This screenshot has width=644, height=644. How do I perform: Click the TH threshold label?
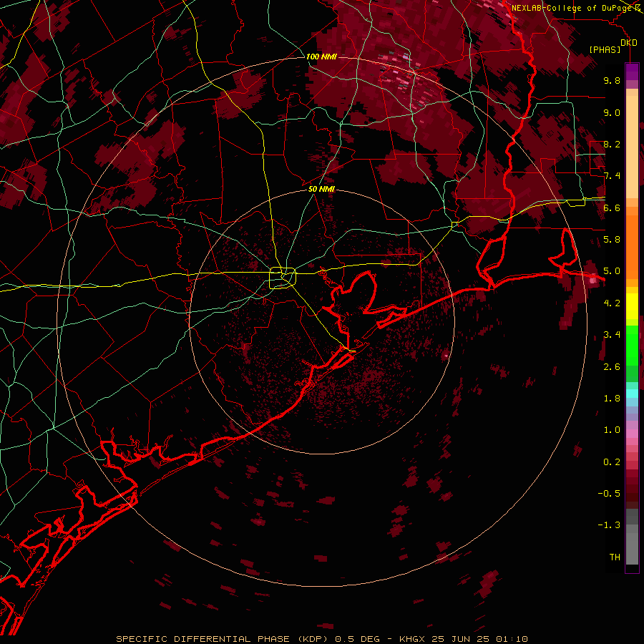click(615, 557)
